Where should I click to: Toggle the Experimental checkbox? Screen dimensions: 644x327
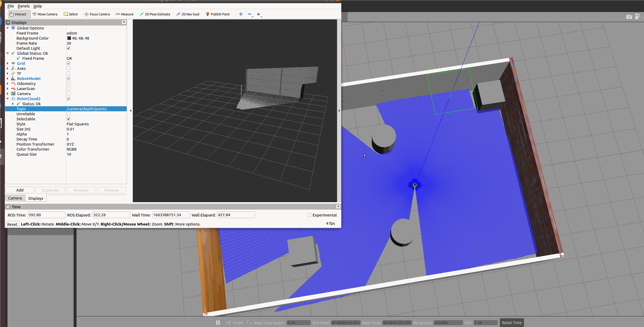point(309,215)
